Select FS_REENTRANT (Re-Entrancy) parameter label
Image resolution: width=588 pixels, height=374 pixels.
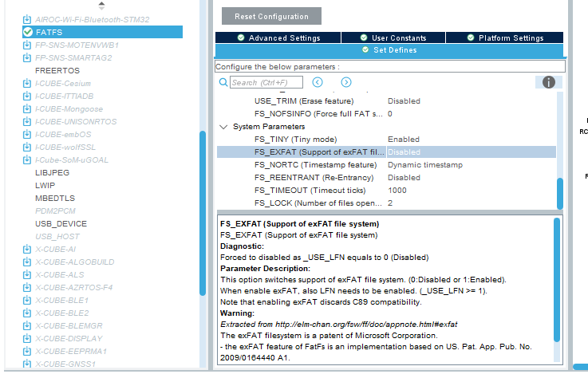click(x=314, y=177)
